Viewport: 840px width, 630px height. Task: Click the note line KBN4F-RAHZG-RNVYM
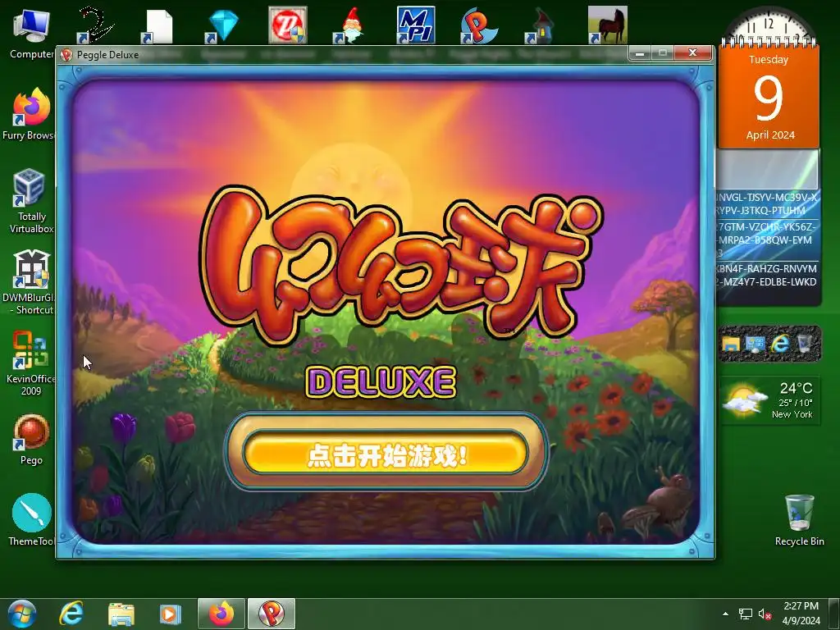(x=767, y=275)
